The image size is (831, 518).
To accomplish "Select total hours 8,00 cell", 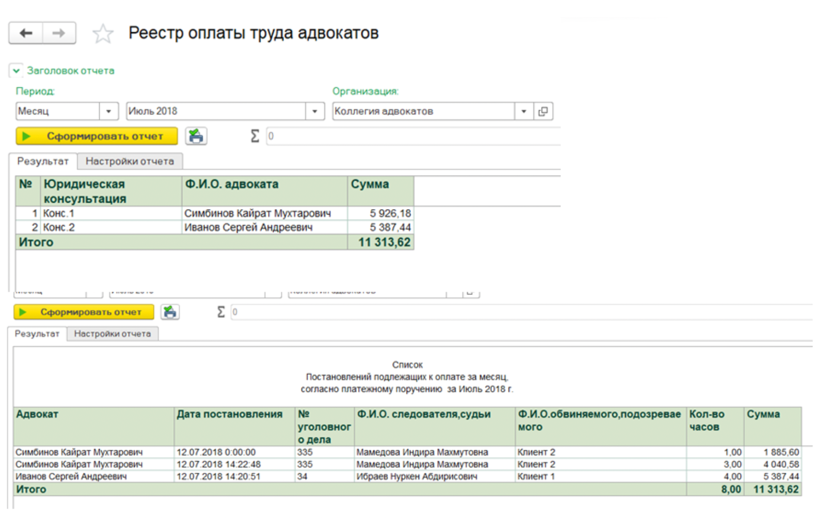I will click(715, 489).
